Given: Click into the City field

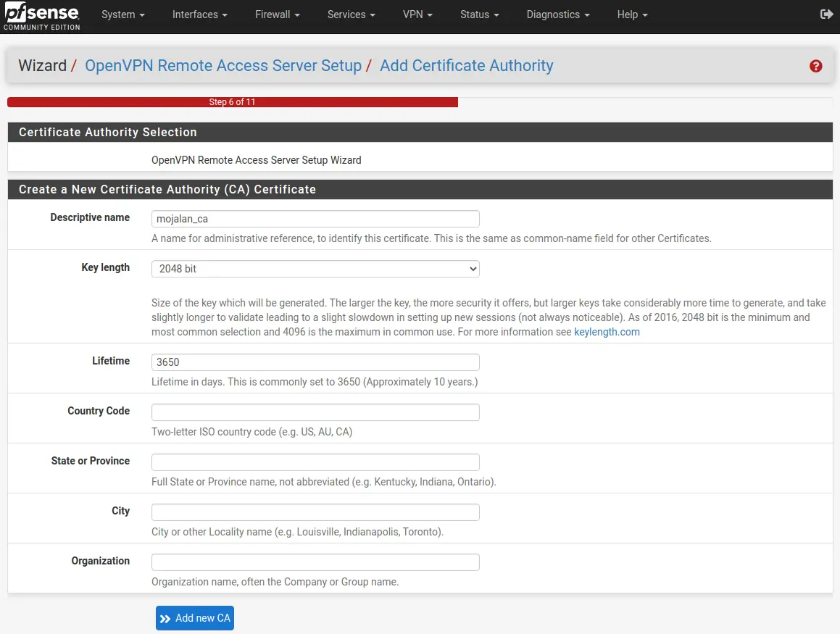Looking at the screenshot, I should click(315, 512).
